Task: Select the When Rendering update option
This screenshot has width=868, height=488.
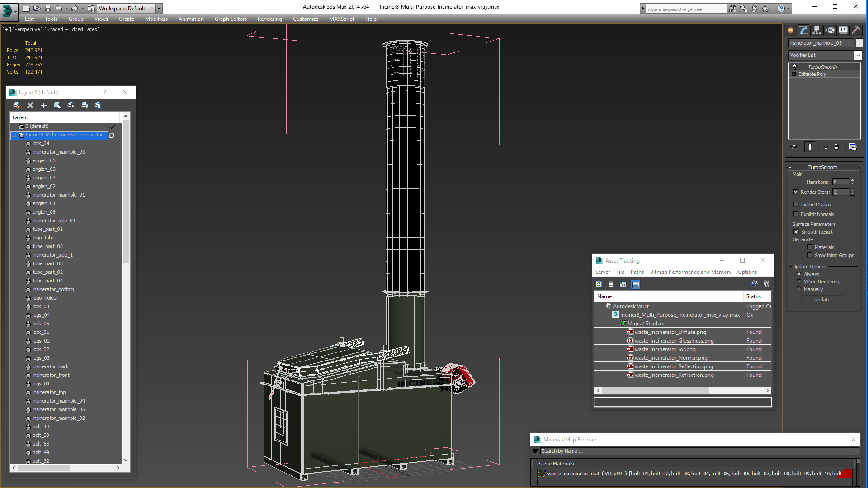Action: tap(799, 282)
